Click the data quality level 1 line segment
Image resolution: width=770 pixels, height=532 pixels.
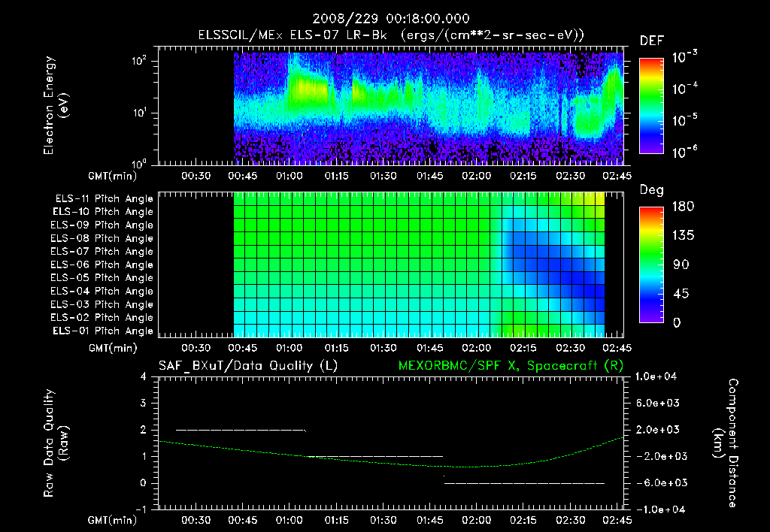[374, 457]
